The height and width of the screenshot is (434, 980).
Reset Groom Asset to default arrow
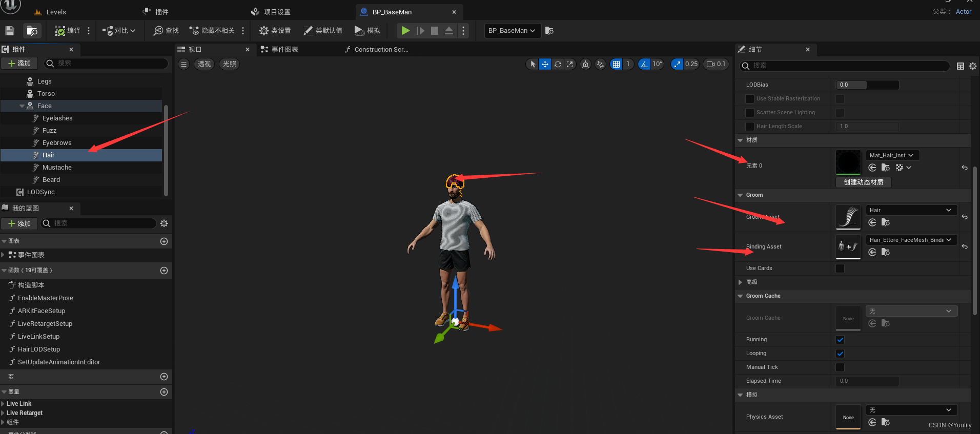tap(965, 217)
